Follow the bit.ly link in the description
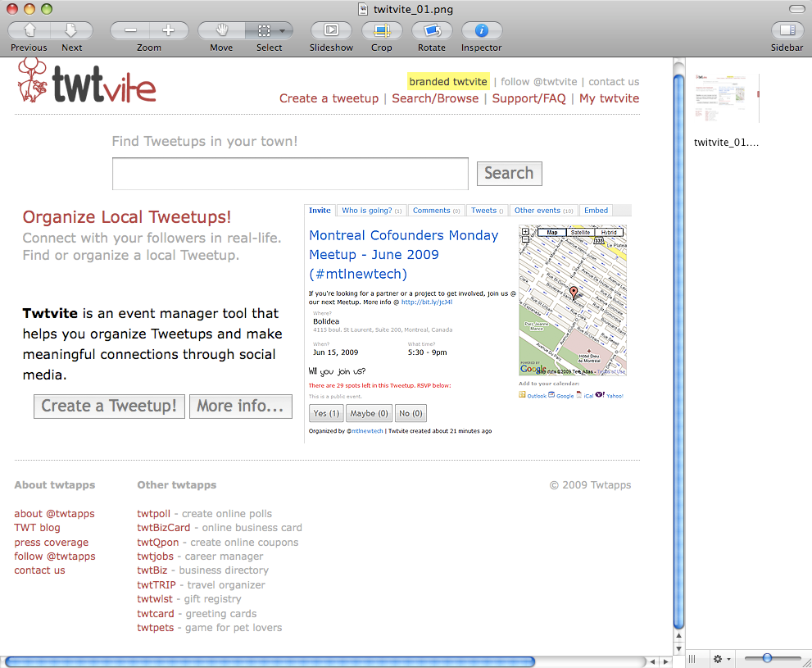This screenshot has width=812, height=668. [x=427, y=302]
